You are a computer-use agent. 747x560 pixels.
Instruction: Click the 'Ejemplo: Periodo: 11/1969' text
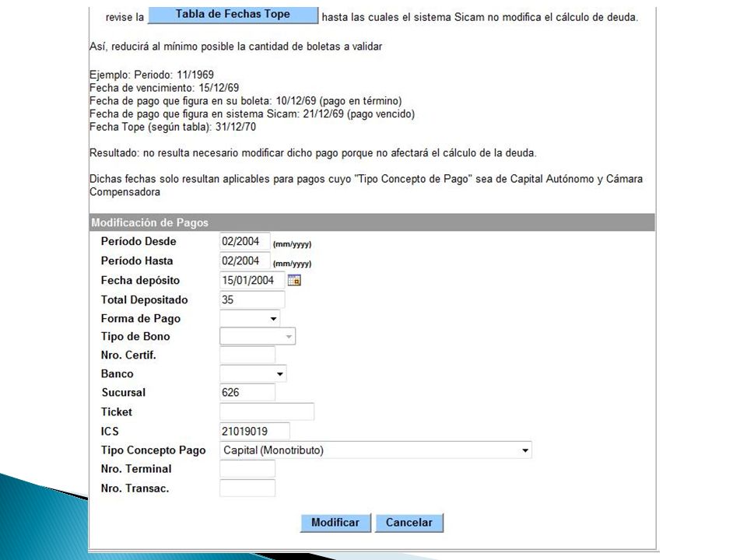pyautogui.click(x=152, y=75)
